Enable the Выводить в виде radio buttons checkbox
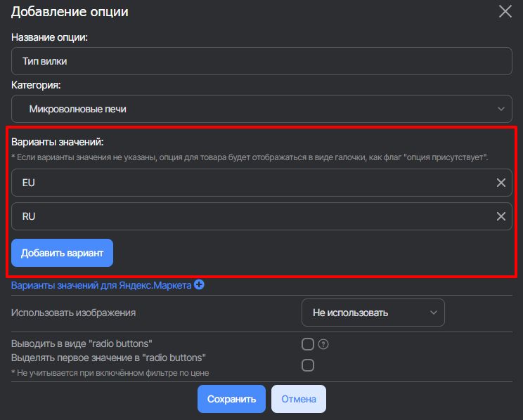Viewport: 523px width, 420px height. coord(307,344)
